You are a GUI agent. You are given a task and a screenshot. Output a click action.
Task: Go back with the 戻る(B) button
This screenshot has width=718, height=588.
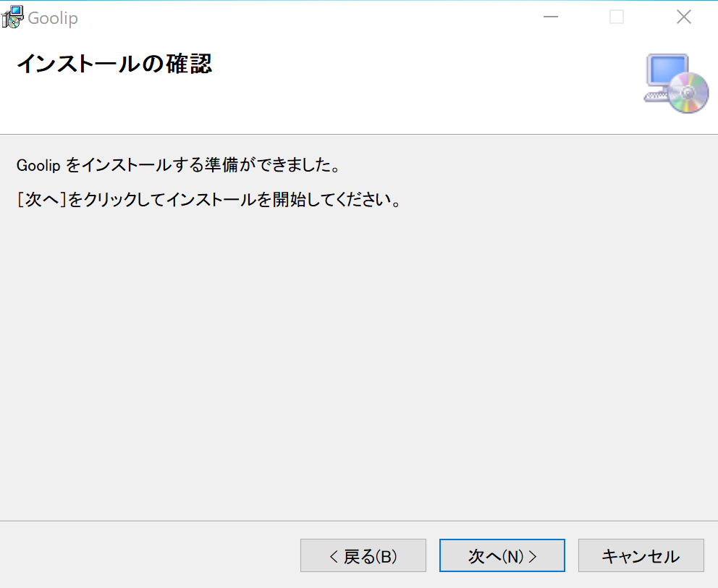click(x=363, y=555)
